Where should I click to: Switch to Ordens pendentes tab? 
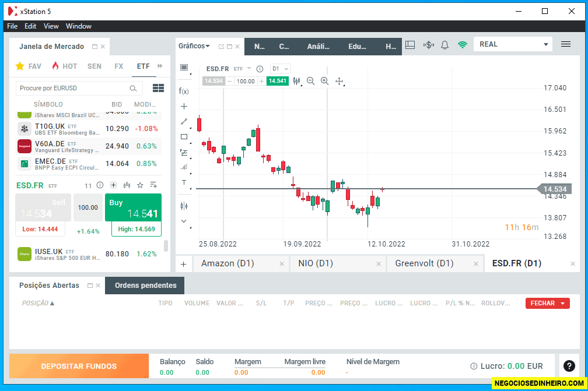tap(145, 286)
